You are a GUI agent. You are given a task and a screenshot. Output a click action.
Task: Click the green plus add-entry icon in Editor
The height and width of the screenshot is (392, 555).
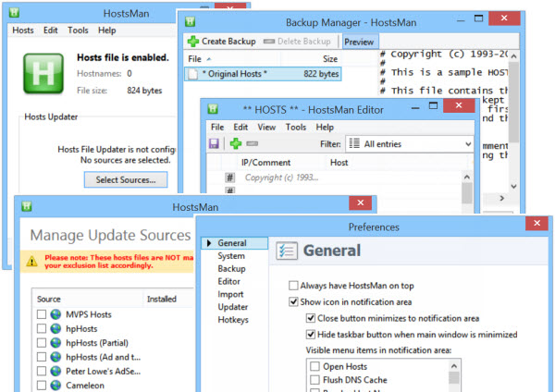(236, 143)
